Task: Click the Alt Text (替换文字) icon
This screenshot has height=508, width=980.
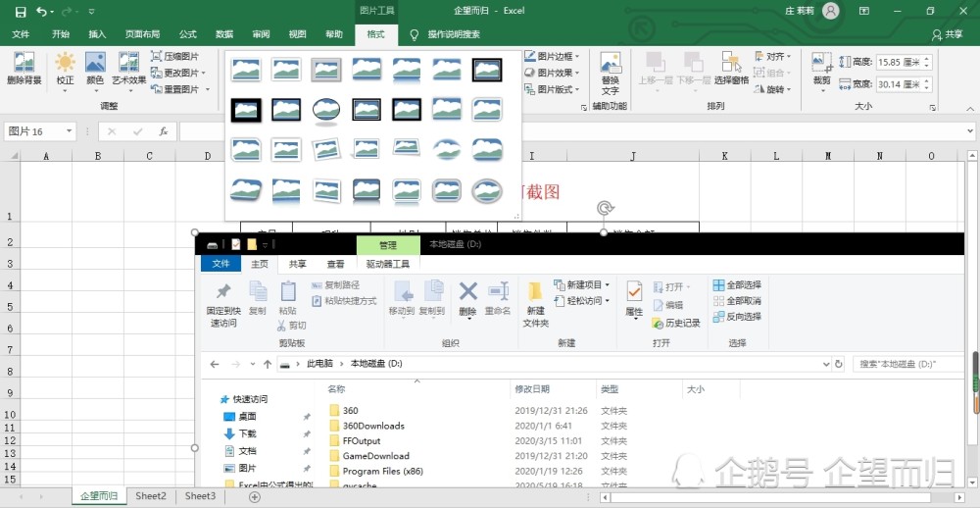Action: [x=610, y=73]
